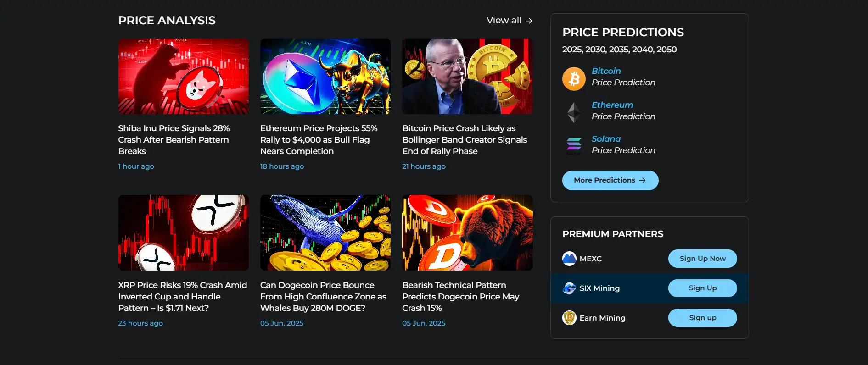Open Ethereum Price Prediction link
Viewport: 868px width, 365px height.
click(623, 111)
